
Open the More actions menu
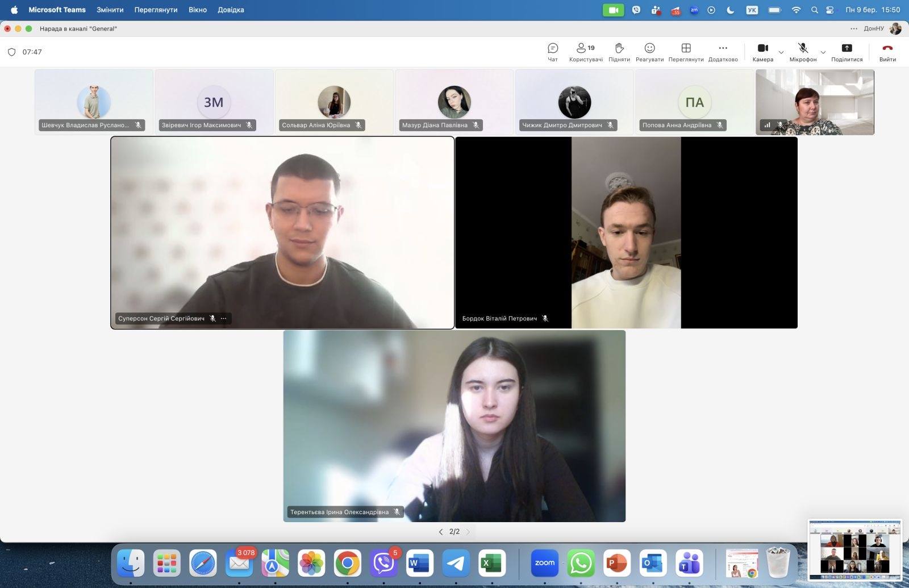tap(723, 52)
